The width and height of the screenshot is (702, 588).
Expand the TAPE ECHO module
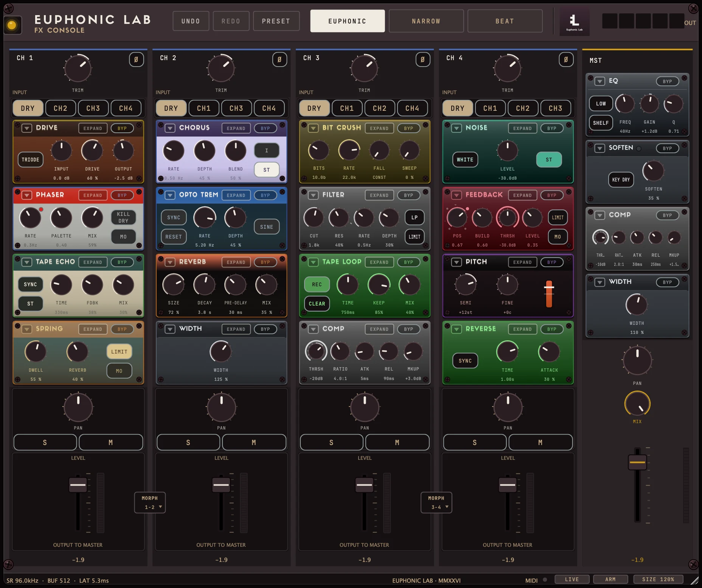coord(93,262)
